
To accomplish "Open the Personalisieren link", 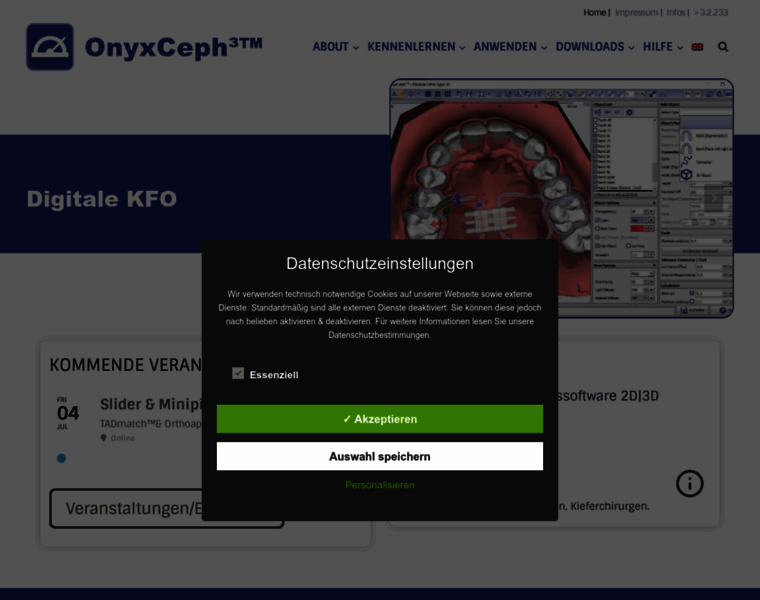I will pyautogui.click(x=380, y=485).
